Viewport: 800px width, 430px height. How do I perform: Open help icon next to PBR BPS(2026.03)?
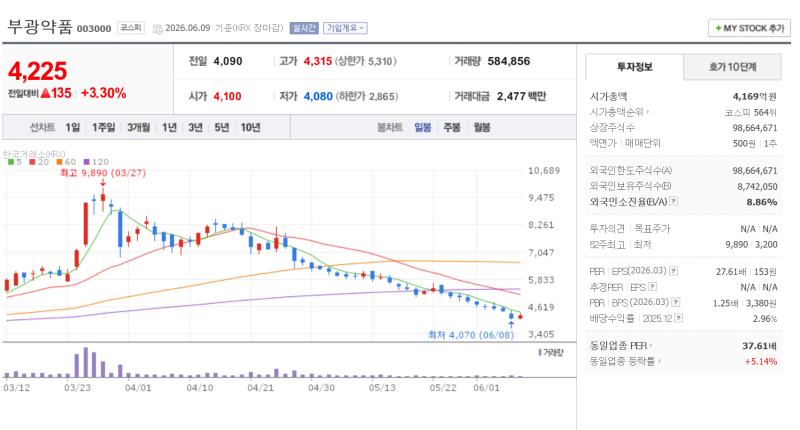(676, 302)
